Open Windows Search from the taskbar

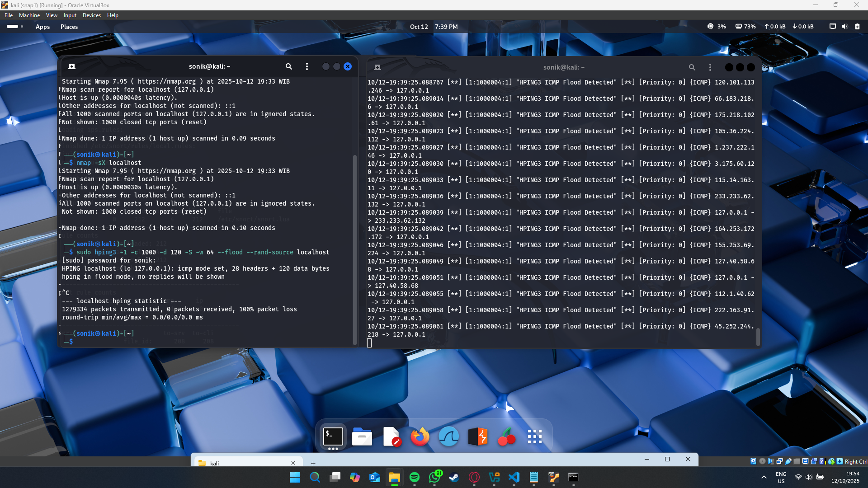coord(315,477)
